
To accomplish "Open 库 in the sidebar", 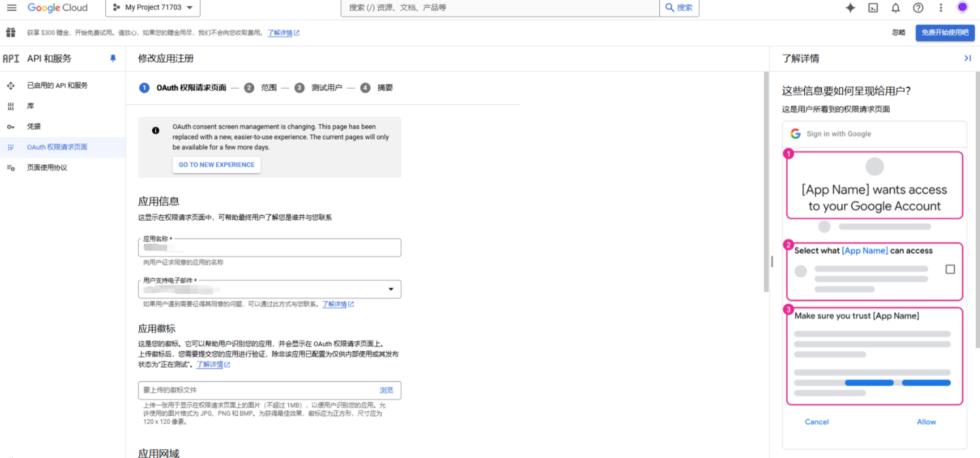I will pos(31,106).
